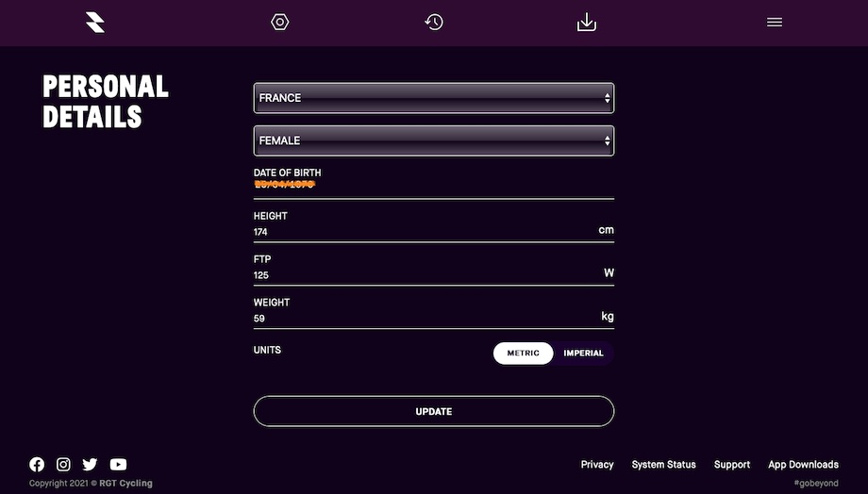Open the hamburger menu icon
This screenshot has height=494, width=868.
coord(775,22)
